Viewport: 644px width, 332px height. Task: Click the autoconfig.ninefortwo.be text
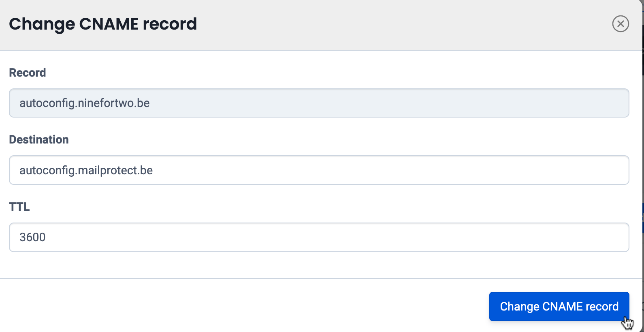pyautogui.click(x=85, y=103)
